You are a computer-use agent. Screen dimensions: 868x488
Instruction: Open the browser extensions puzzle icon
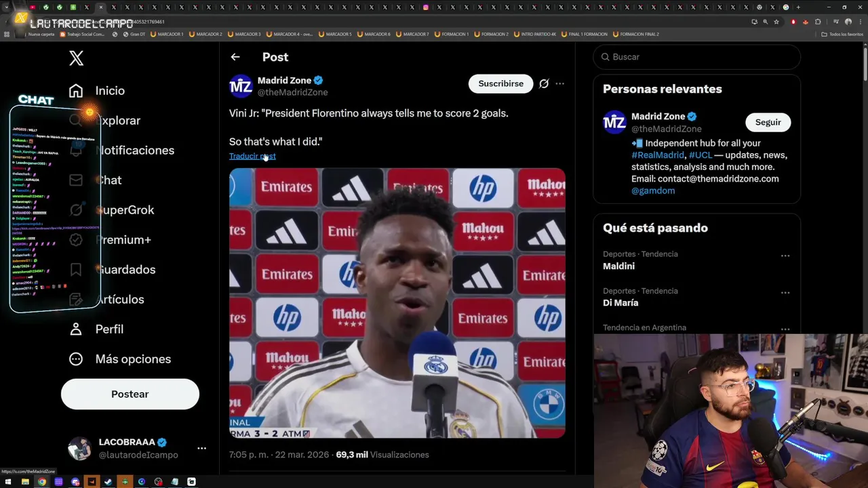point(818,22)
